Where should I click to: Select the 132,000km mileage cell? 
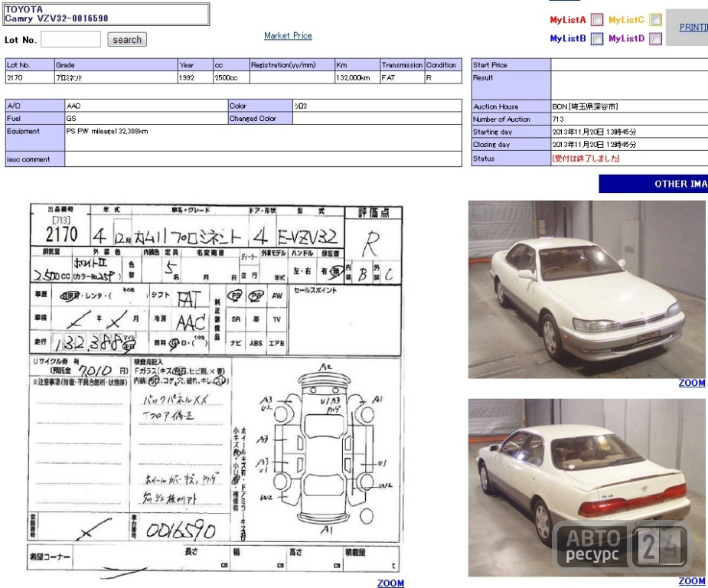(357, 77)
